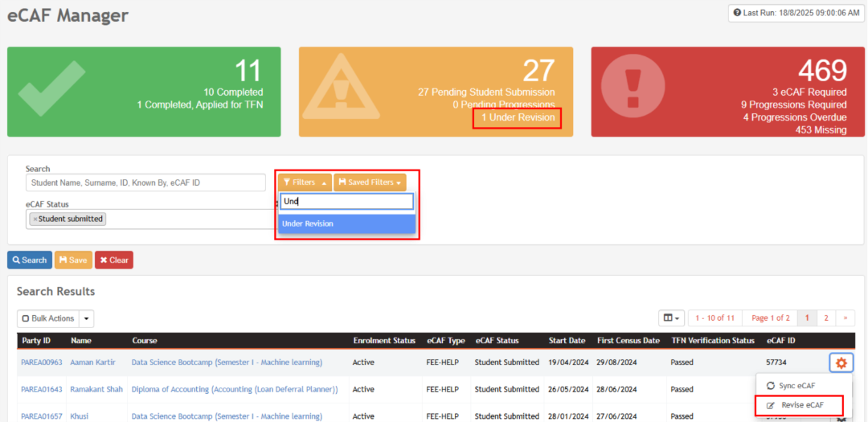Click the gear icon for Aaman Kartir row
The width and height of the screenshot is (868, 422).
tap(841, 363)
